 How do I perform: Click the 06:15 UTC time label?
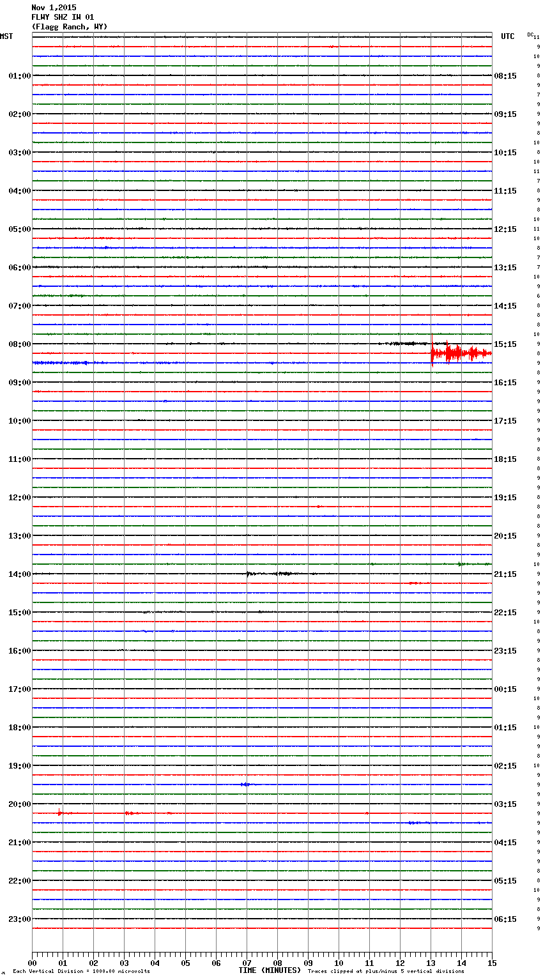coord(505,919)
